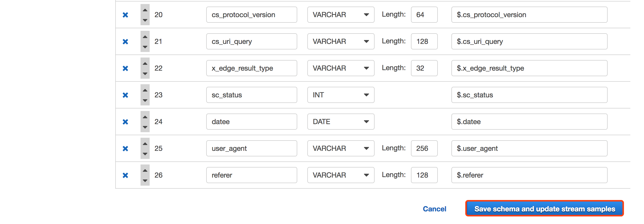
Task: Move x_edge_result_type row up
Action: tap(145, 64)
